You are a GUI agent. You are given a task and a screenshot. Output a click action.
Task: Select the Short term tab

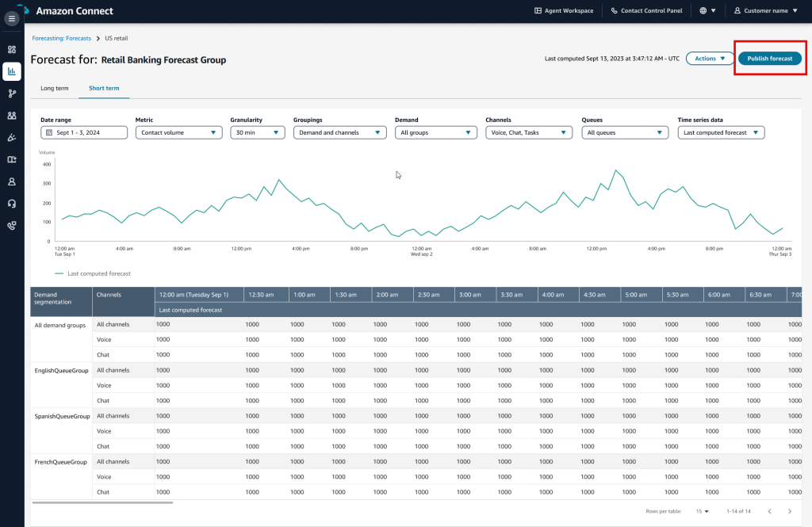pos(104,88)
